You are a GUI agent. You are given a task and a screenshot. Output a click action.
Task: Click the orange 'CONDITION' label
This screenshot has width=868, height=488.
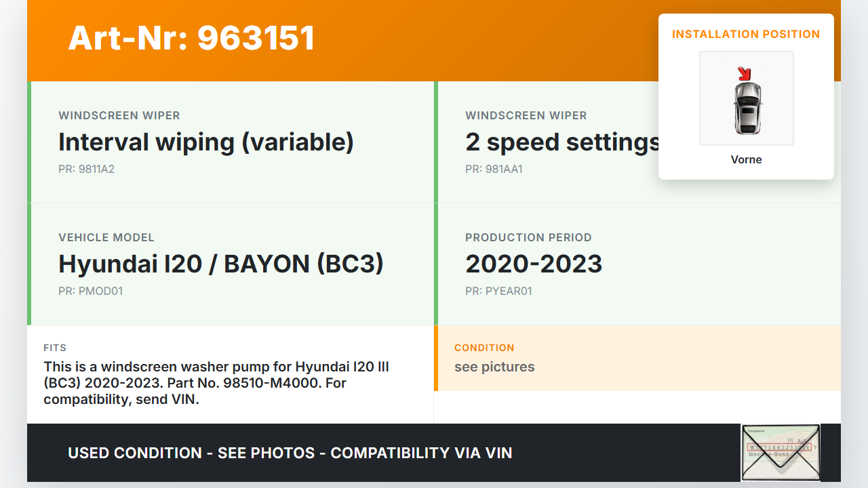tap(484, 348)
